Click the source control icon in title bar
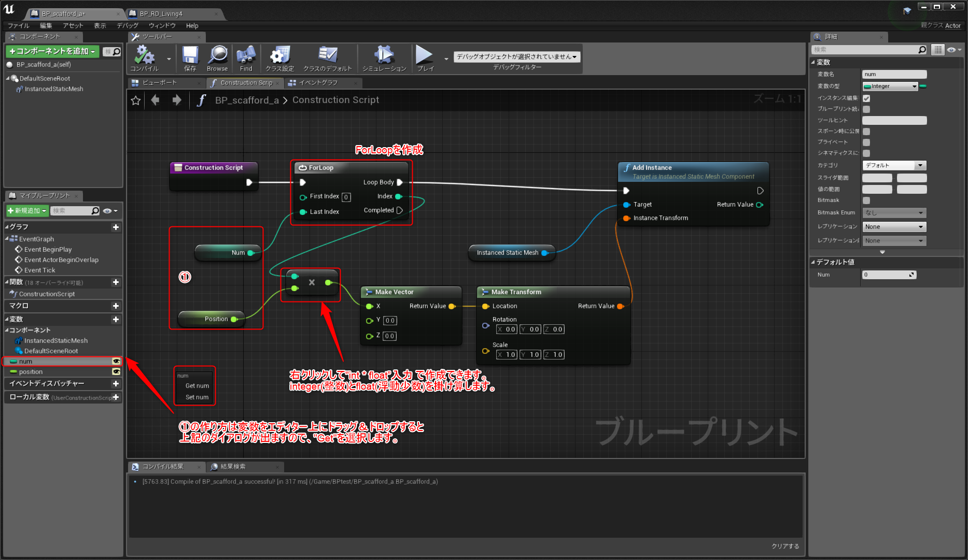Screen dimensions: 968x560 click(907, 10)
